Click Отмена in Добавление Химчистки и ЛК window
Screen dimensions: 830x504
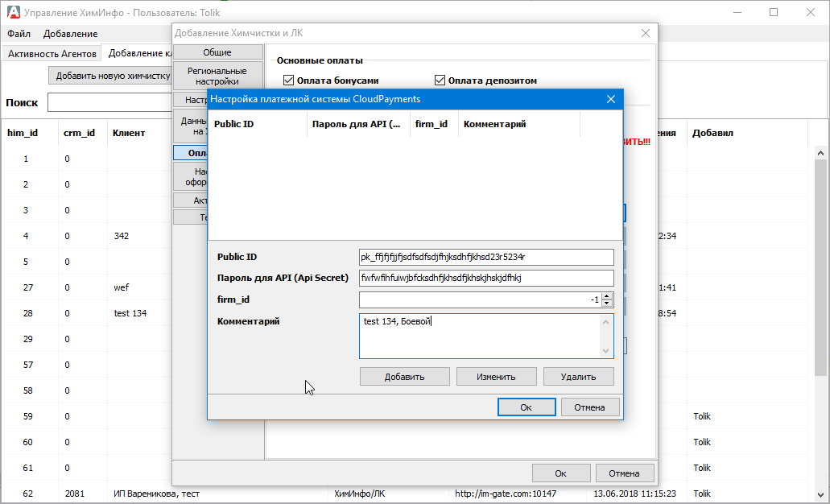(x=624, y=473)
